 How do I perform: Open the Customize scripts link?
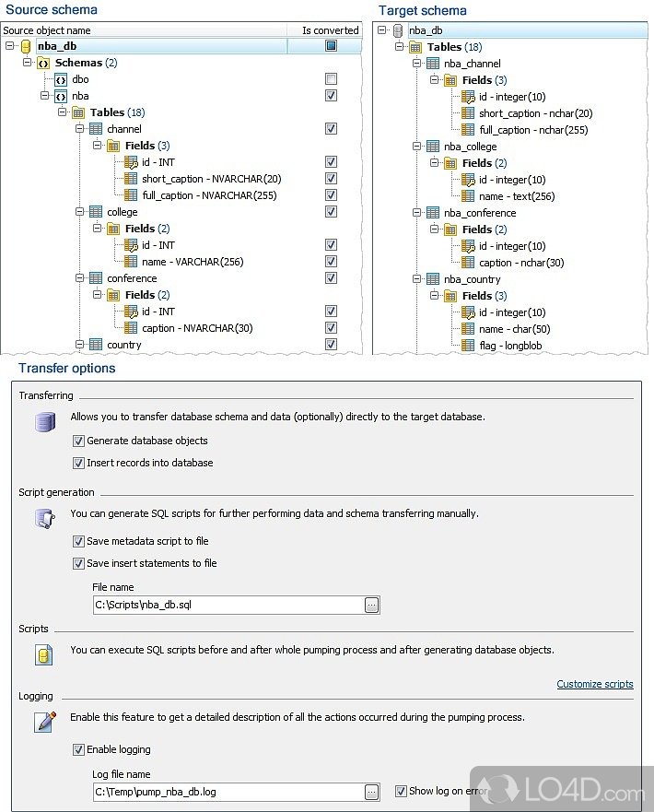click(594, 684)
